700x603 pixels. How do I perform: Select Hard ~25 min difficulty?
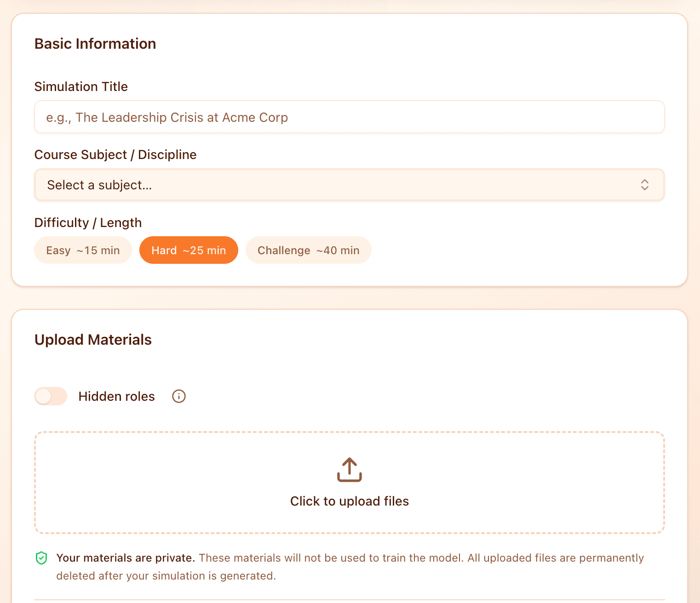click(189, 250)
